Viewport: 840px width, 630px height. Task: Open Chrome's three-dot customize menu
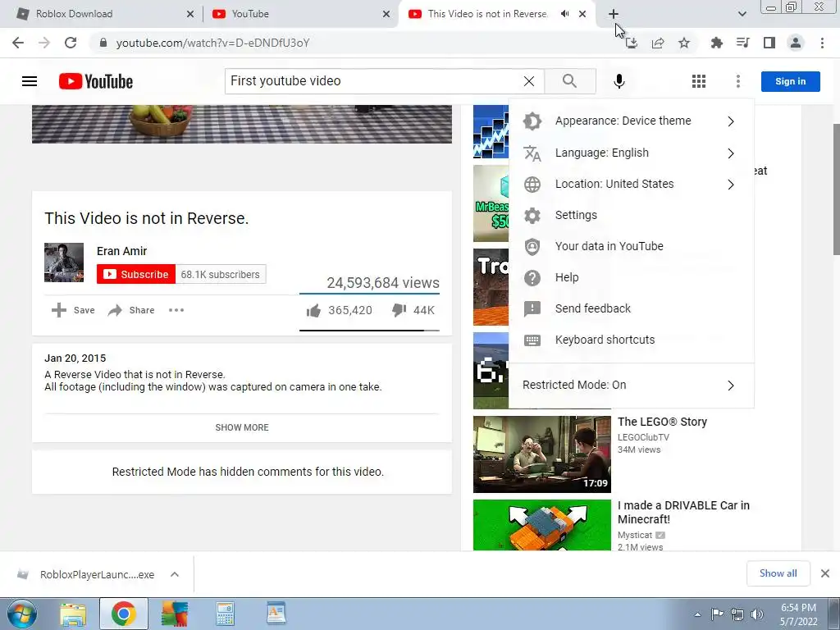822,43
